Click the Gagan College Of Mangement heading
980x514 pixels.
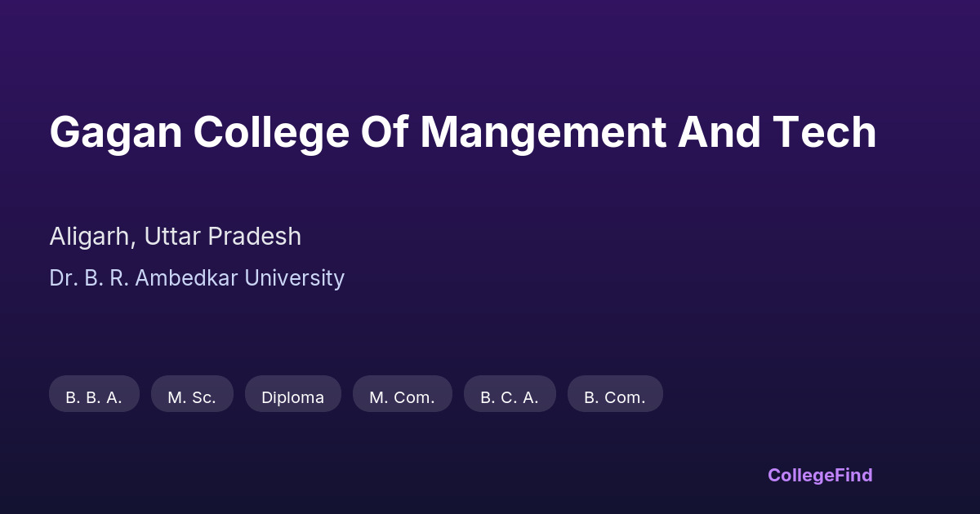coord(462,132)
